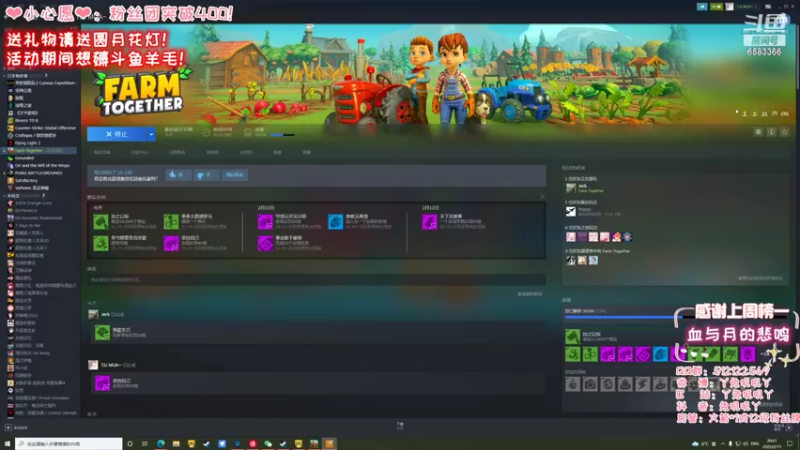Open blue achievement icon in second date column
Screen dimensions: 800x450
click(335, 222)
